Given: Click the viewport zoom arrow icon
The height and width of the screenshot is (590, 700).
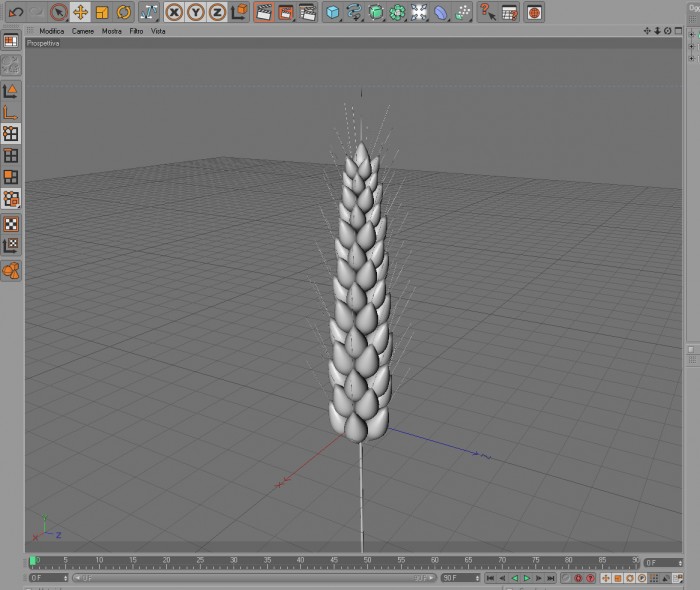Looking at the screenshot, I should tap(657, 31).
